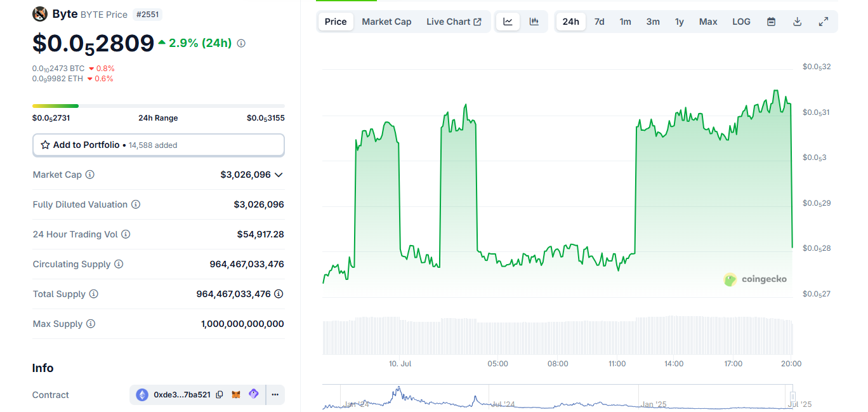The width and height of the screenshot is (868, 412).
Task: Switch to line chart view icon
Action: tap(508, 22)
